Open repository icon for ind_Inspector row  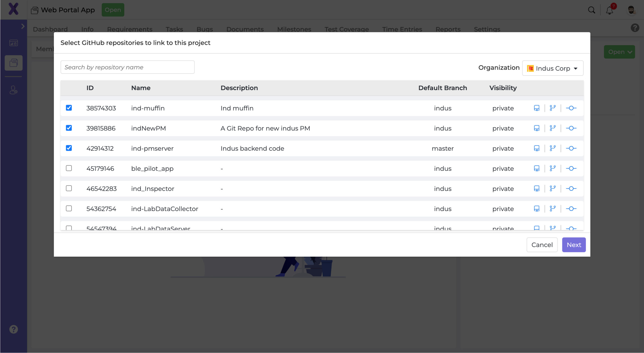[536, 188]
